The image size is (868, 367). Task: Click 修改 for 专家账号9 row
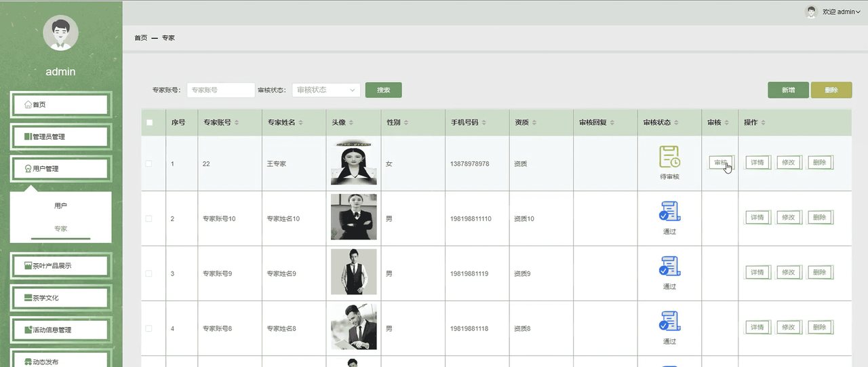click(789, 273)
